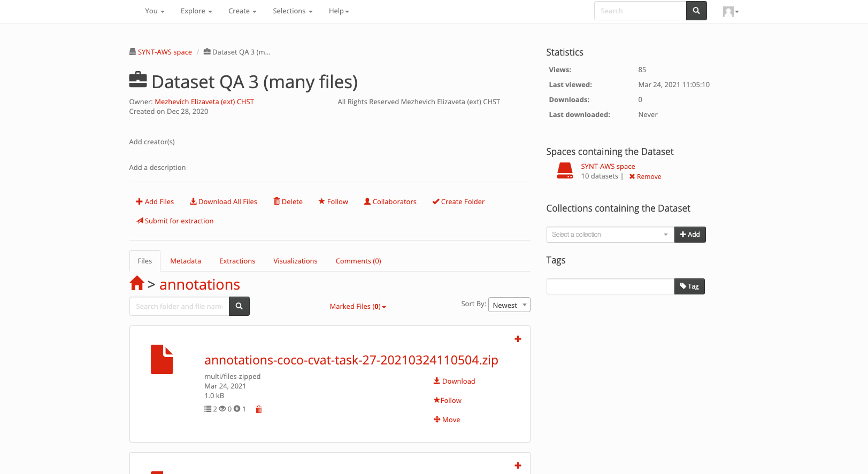Open the Visualizations tab
The image size is (868, 474).
[x=295, y=261]
